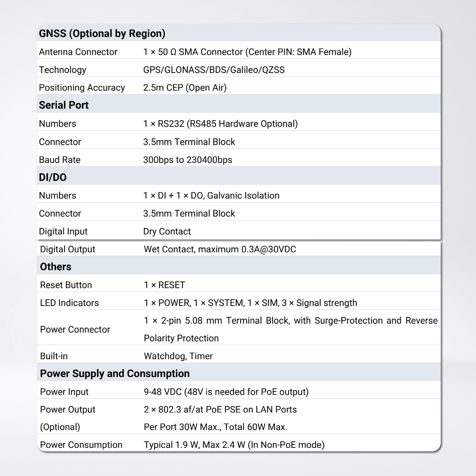Select the Serial Port section header

point(64,105)
